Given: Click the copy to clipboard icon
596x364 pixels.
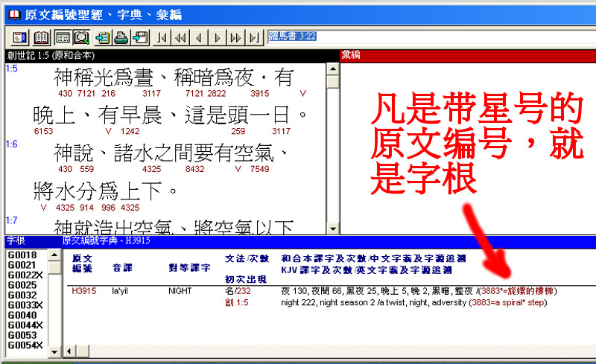Looking at the screenshot, I should coord(102,37).
